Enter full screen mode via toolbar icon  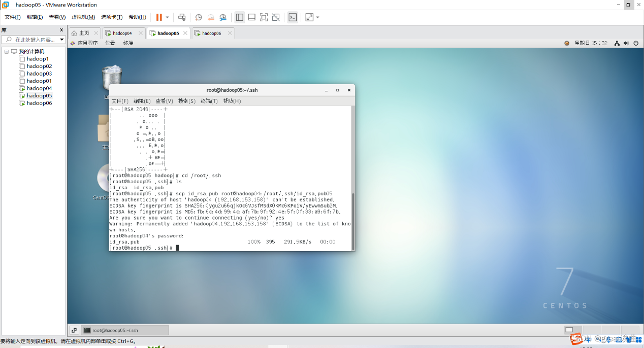tap(264, 17)
